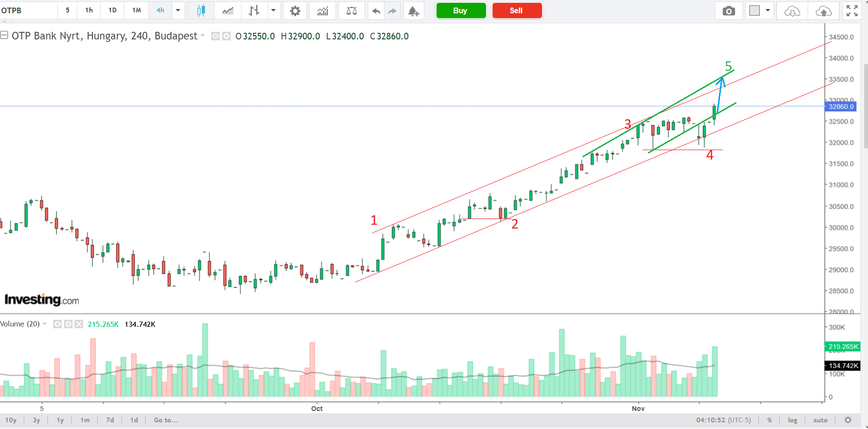Viewport: 868px width, 429px height.
Task: Click into the OTPB symbol field
Action: (x=28, y=10)
